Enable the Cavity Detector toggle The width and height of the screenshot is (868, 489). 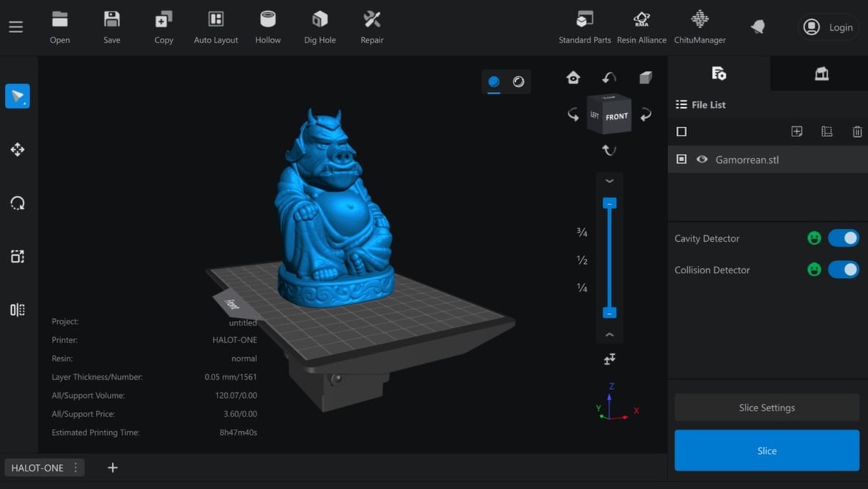click(x=844, y=238)
